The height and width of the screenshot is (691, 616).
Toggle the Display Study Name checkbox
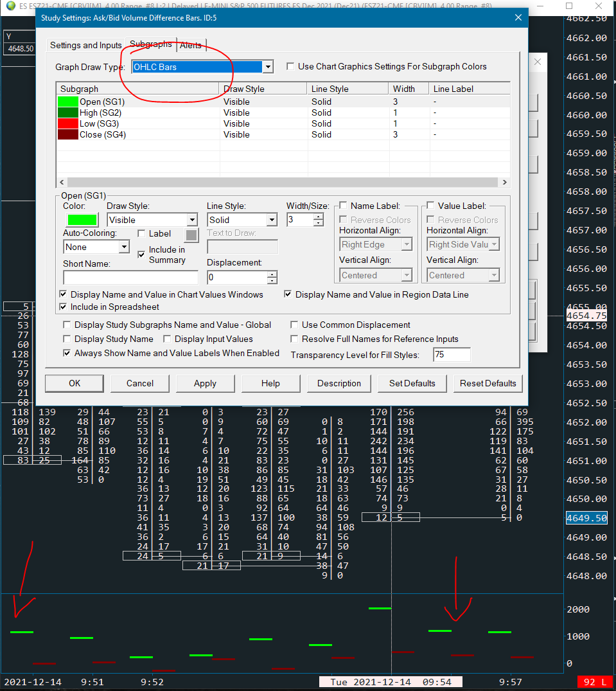tap(67, 339)
